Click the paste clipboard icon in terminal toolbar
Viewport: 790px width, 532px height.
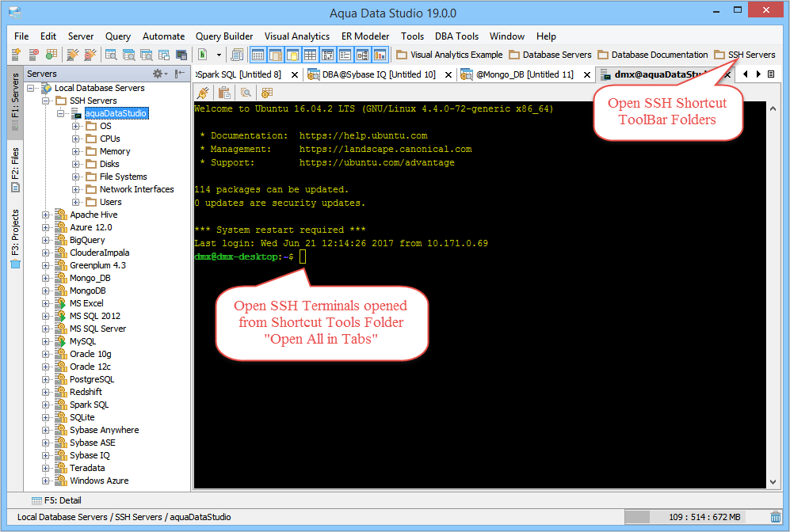[224, 93]
